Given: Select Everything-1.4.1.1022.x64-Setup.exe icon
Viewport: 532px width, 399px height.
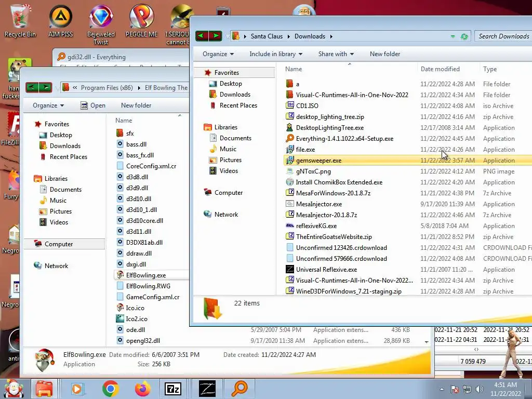Looking at the screenshot, I should 289,138.
